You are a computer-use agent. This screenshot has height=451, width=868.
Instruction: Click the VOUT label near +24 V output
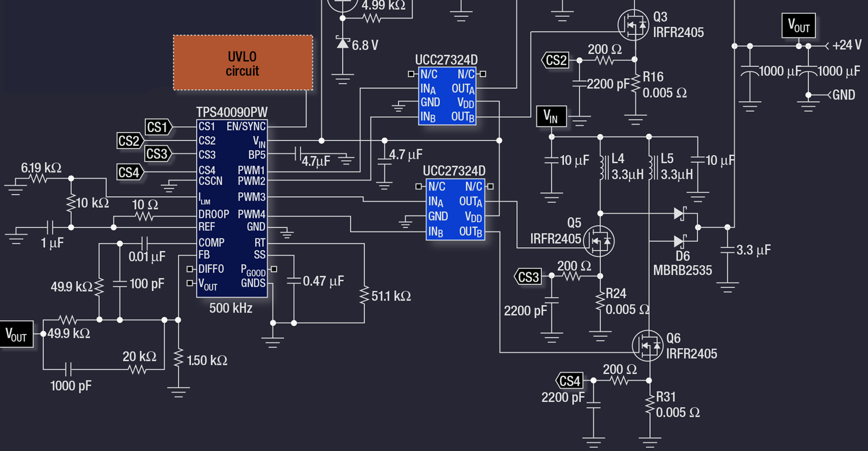coord(799,25)
